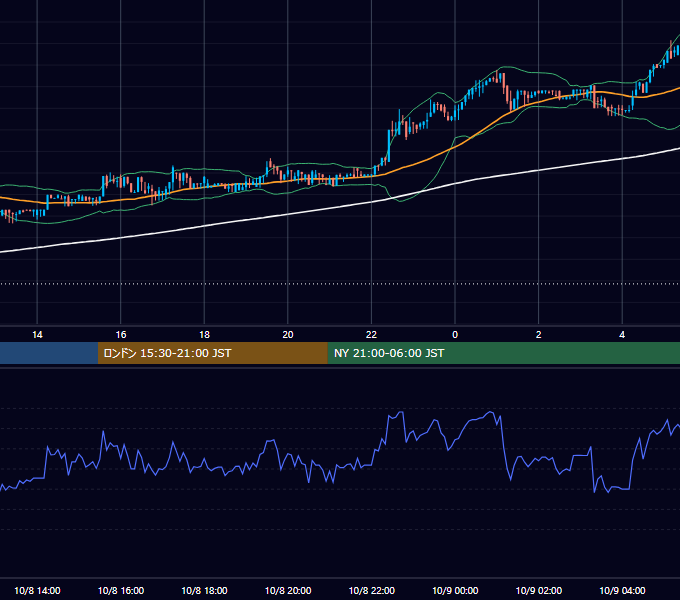This screenshot has height=600, width=680.
Task: Click the 10/9 04:00 date label
Action: [x=622, y=590]
